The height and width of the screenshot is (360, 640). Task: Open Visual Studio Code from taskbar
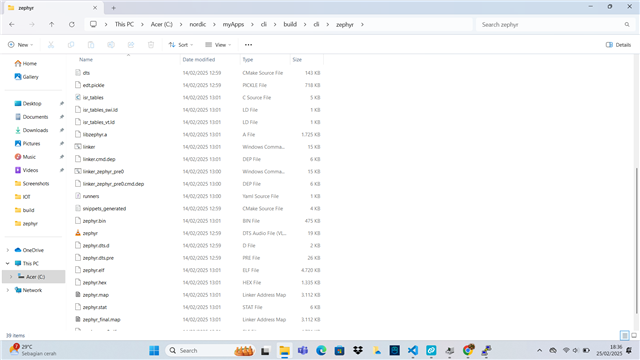tap(413, 350)
